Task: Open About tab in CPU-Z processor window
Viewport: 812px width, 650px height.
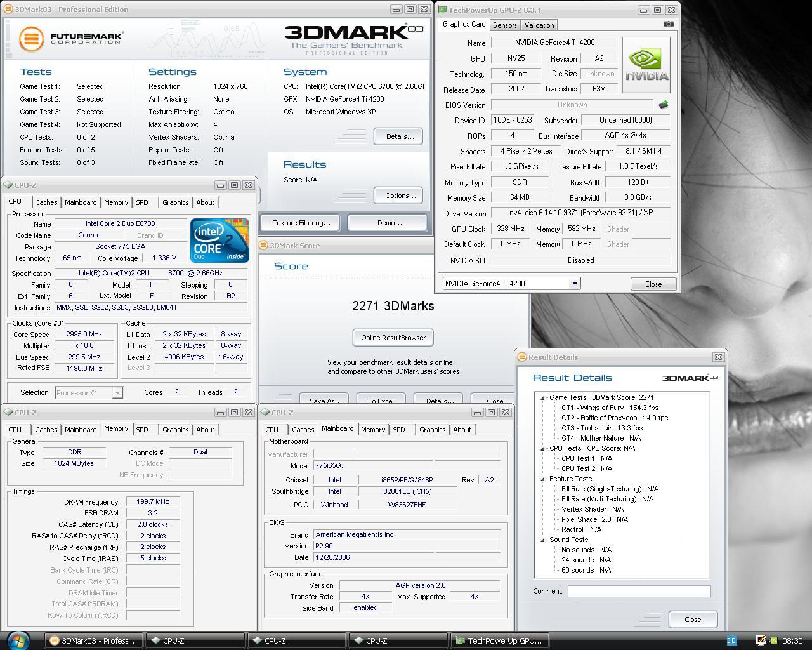Action: pos(206,202)
